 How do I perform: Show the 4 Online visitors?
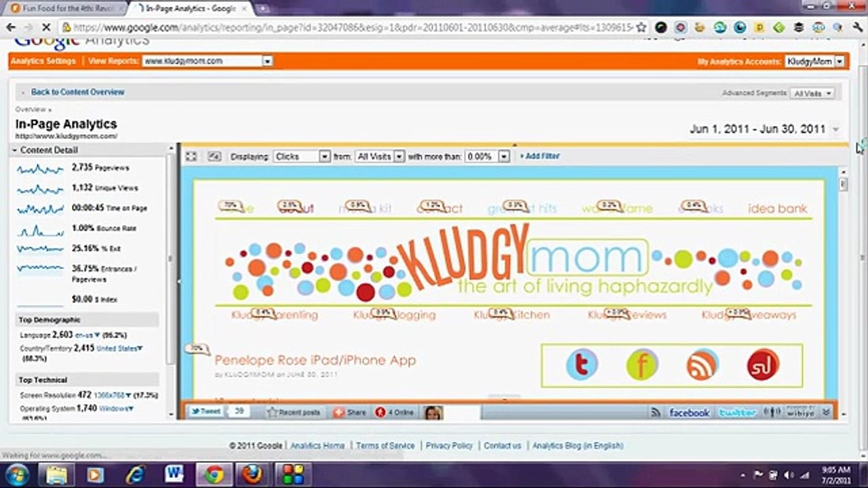pos(395,412)
